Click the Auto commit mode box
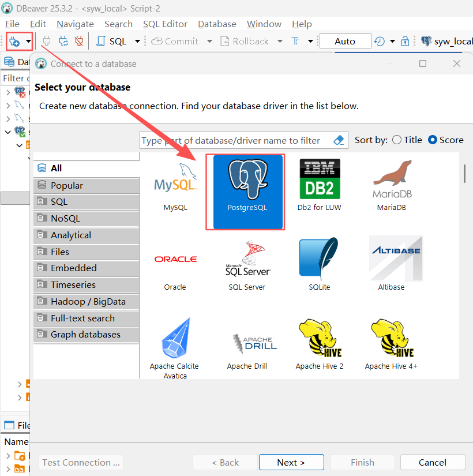The image size is (473, 476). click(345, 41)
